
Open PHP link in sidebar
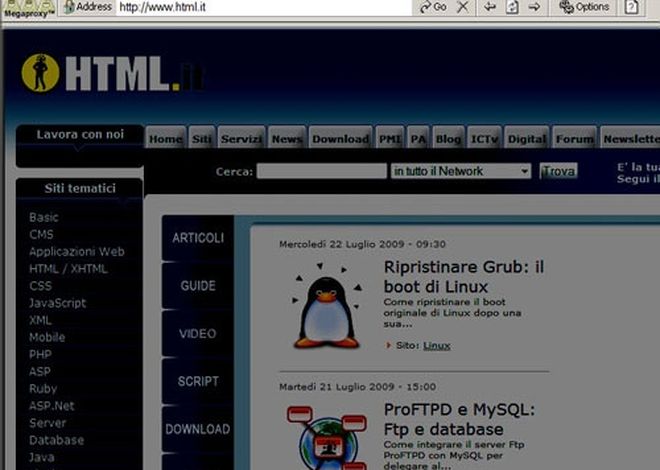[40, 354]
